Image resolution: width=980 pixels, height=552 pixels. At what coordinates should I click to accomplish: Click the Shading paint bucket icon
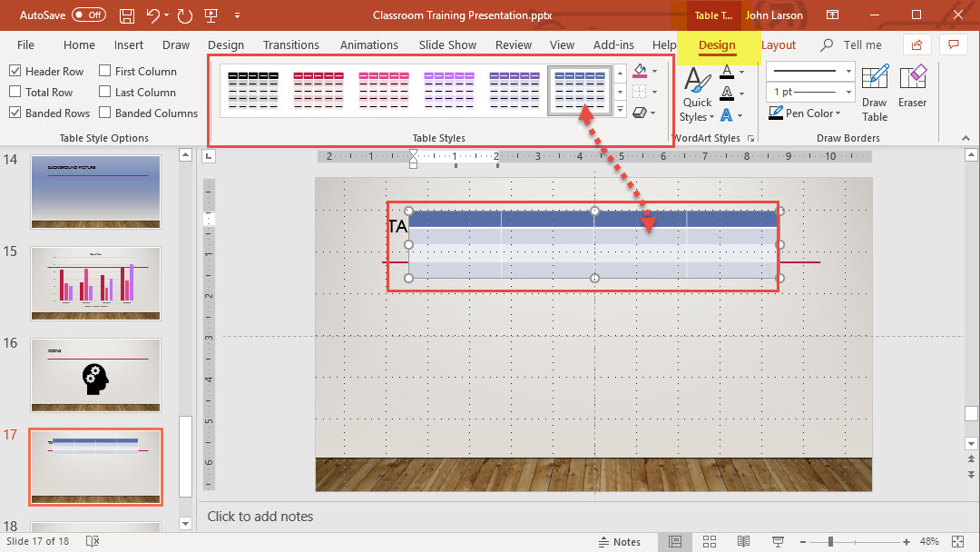641,71
